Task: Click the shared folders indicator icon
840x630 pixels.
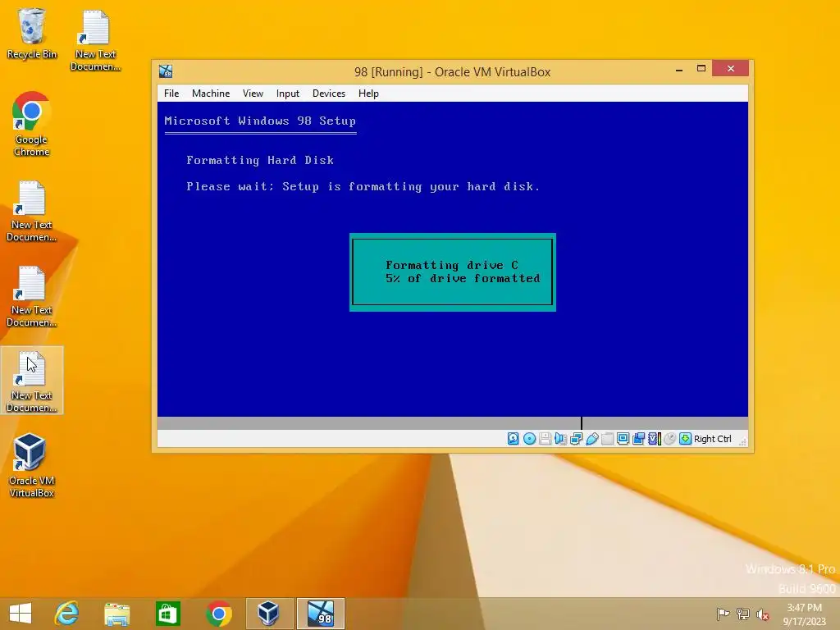Action: [608, 439]
